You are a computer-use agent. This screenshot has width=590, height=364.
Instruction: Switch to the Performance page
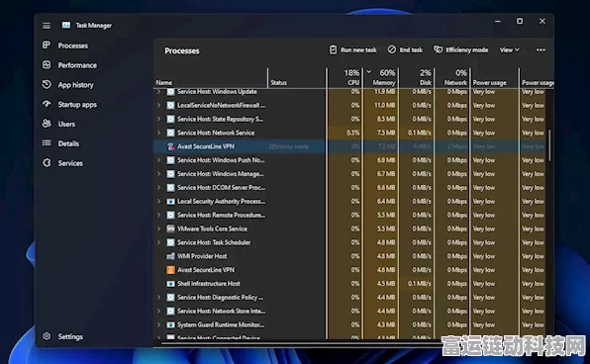click(x=77, y=65)
